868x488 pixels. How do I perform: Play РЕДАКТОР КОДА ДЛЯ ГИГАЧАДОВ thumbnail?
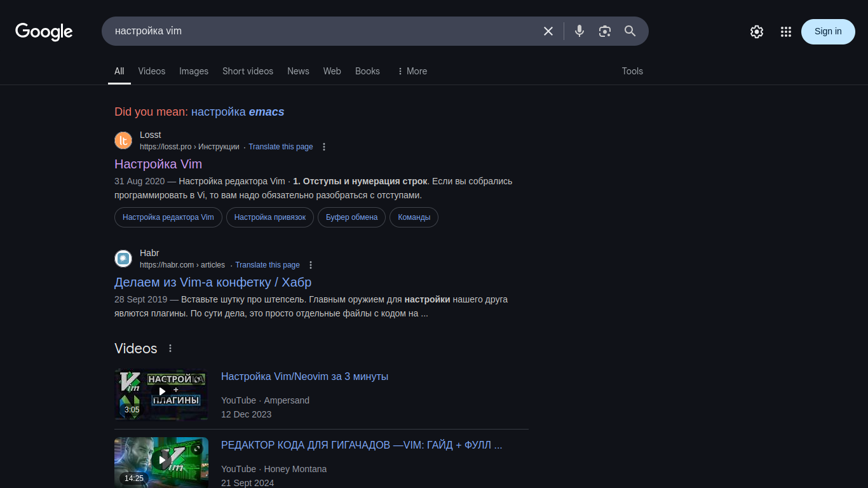161,462
